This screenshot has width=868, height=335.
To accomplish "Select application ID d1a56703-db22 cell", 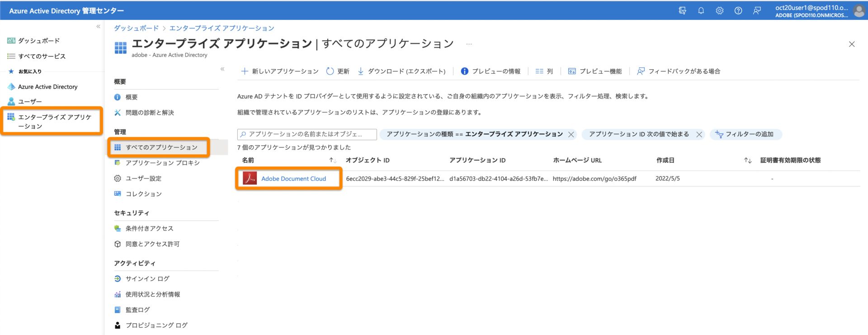I will [x=499, y=179].
